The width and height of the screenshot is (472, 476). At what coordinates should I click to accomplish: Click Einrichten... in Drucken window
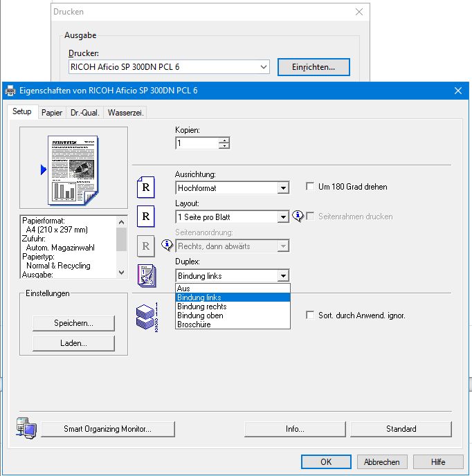(314, 67)
